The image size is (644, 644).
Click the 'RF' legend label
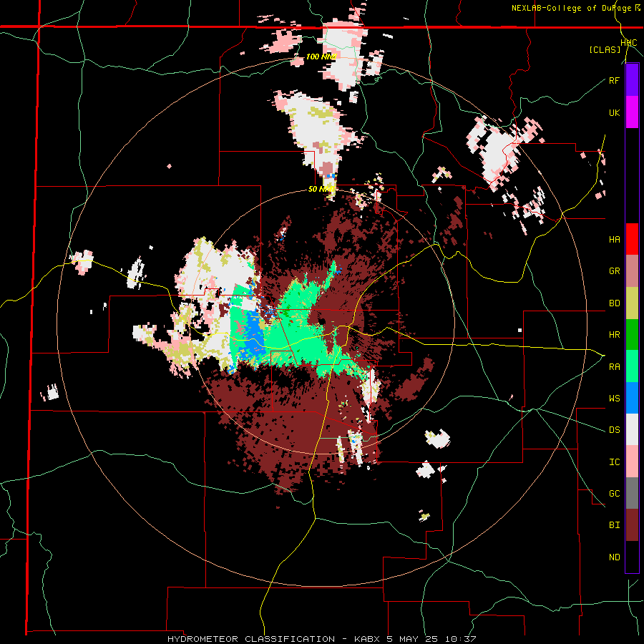tap(614, 80)
